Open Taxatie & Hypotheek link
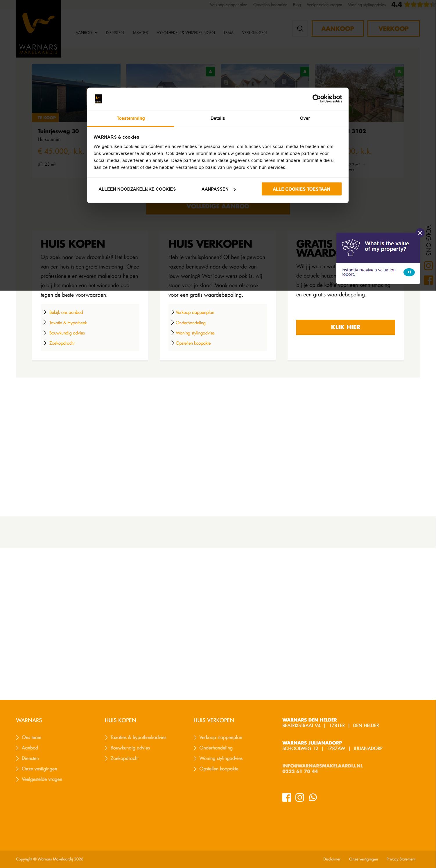The image size is (436, 868). pos(68,323)
